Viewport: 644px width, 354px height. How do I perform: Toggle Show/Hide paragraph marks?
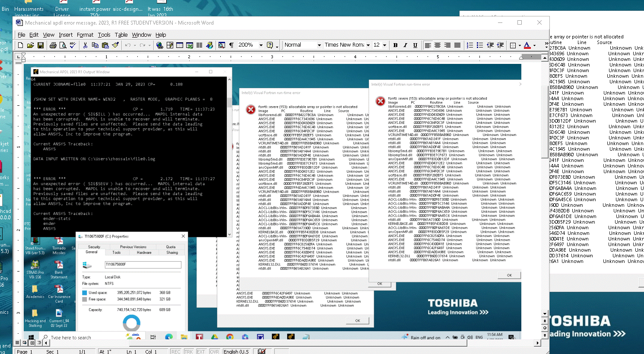point(232,45)
